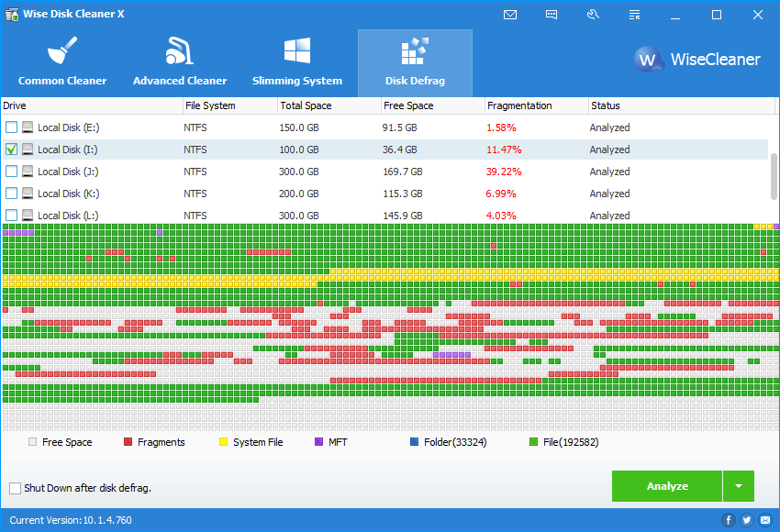This screenshot has height=532, width=780.
Task: Click the green File legend swatch
Action: point(533,441)
